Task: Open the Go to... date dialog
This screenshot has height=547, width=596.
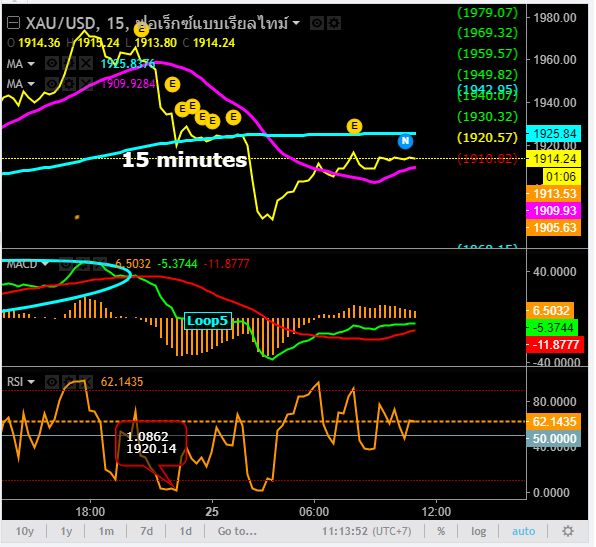Action: click(x=237, y=531)
